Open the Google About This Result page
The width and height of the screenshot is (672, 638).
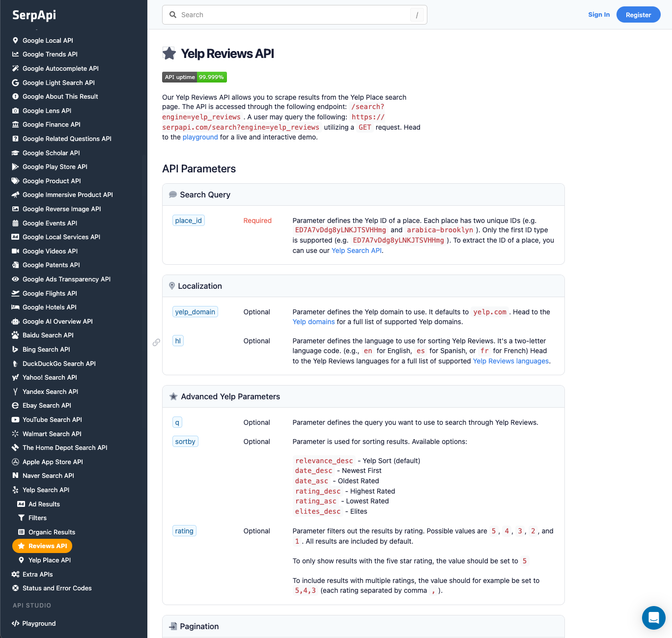[60, 96]
